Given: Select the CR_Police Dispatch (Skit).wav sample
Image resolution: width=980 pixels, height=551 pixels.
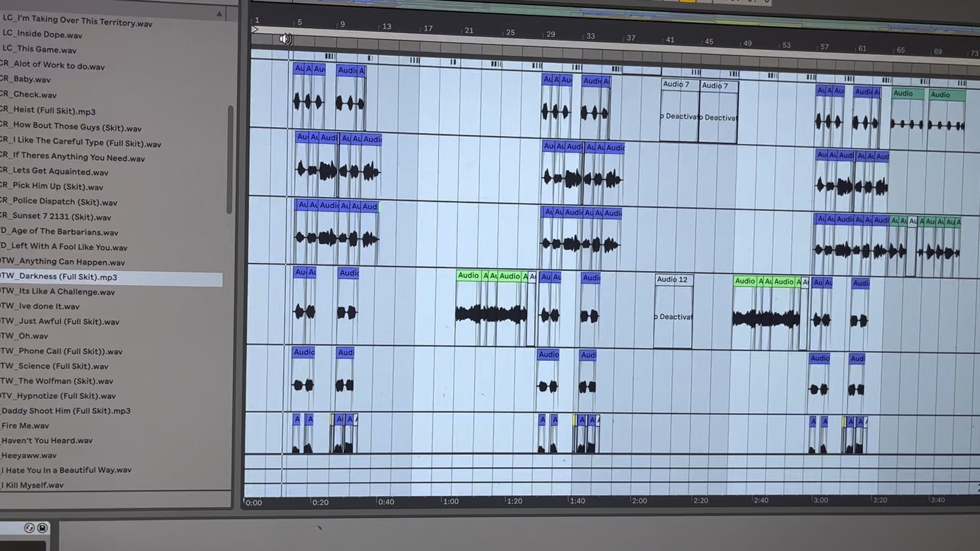Looking at the screenshot, I should click(59, 202).
